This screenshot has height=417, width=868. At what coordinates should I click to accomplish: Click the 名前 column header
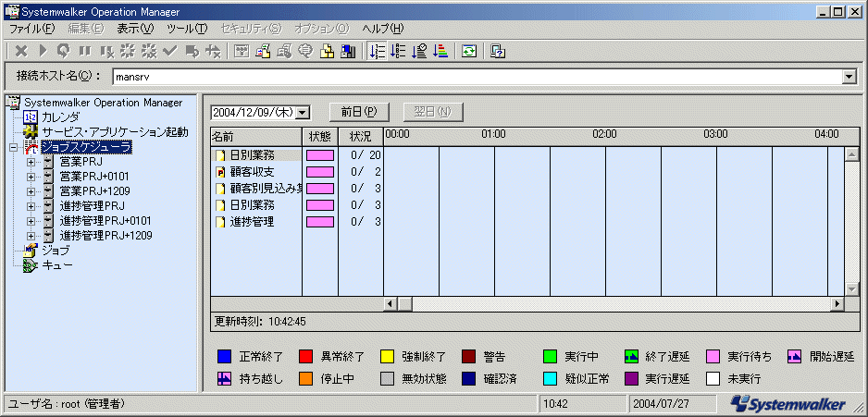click(255, 135)
